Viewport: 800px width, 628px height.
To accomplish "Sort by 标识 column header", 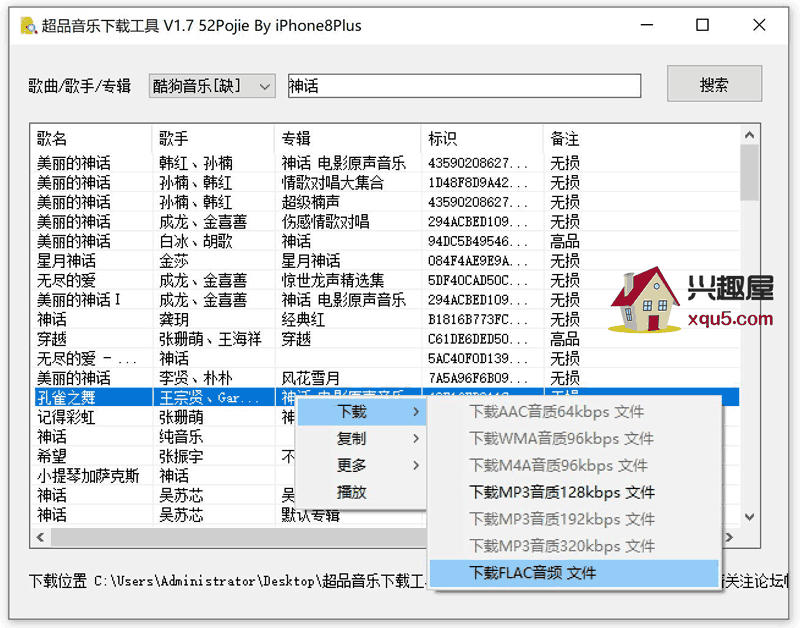I will [482, 138].
